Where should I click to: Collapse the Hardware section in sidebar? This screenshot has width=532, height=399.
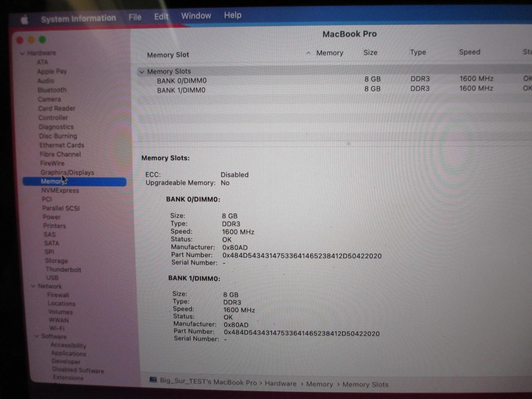click(22, 54)
